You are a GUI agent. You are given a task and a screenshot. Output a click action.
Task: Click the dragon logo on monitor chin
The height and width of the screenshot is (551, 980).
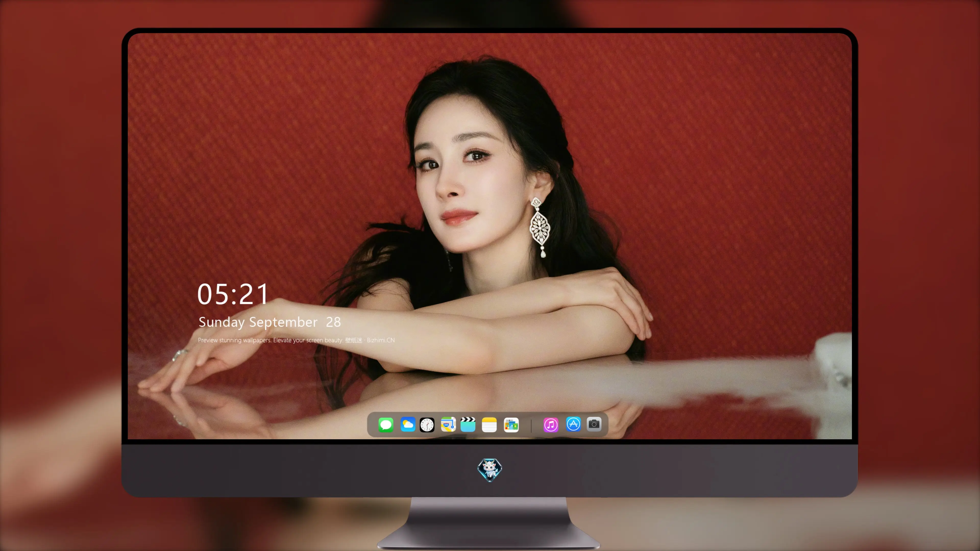click(490, 469)
